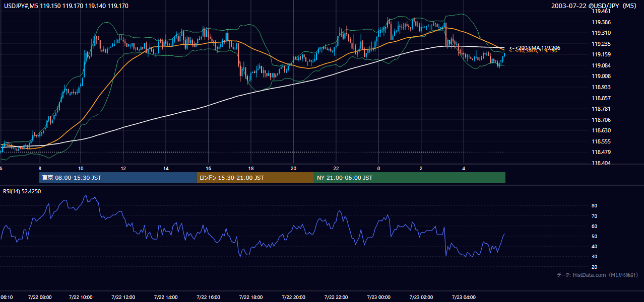Click hour label 20 below the price chart

click(x=293, y=168)
